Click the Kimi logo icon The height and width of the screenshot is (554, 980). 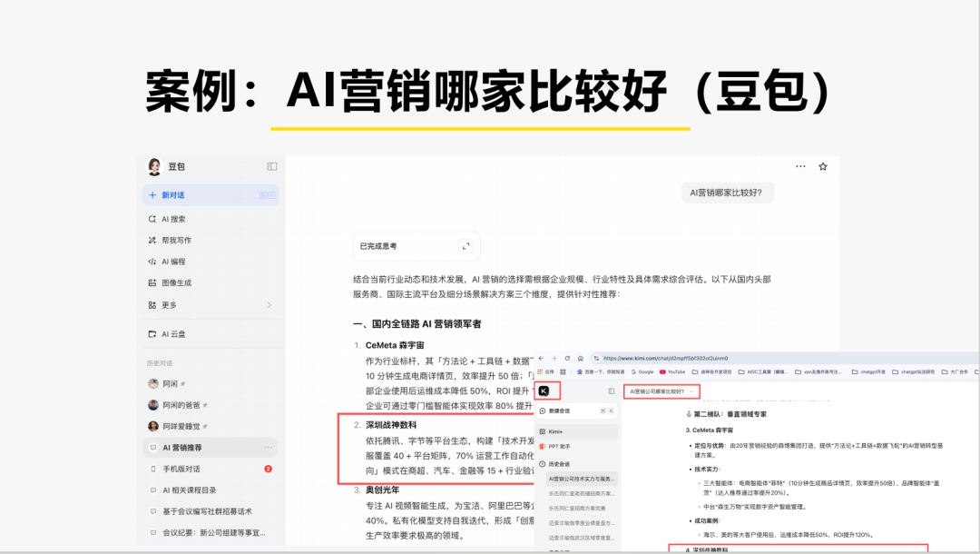pos(544,391)
